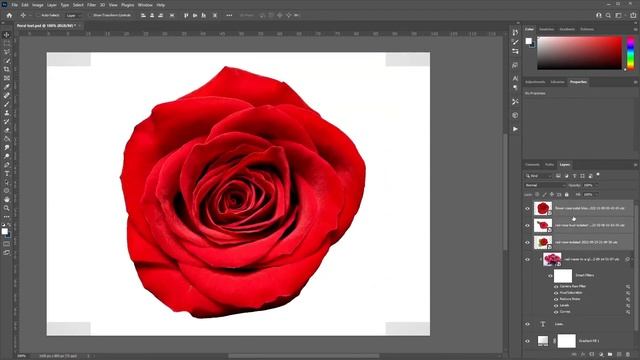The image size is (640, 360).
Task: Open the Opacity value dropdown
Action: [596, 185]
